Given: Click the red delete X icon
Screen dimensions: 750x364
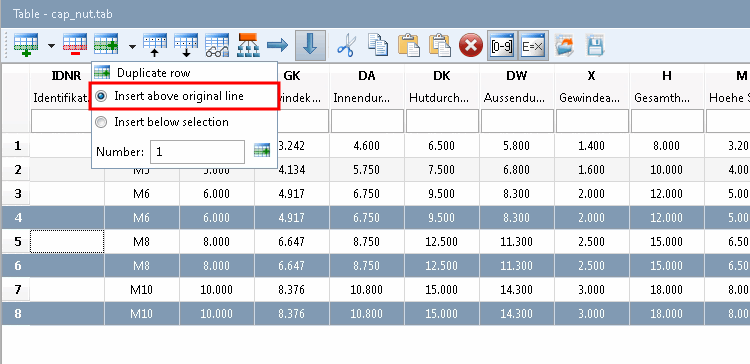Looking at the screenshot, I should point(471,46).
